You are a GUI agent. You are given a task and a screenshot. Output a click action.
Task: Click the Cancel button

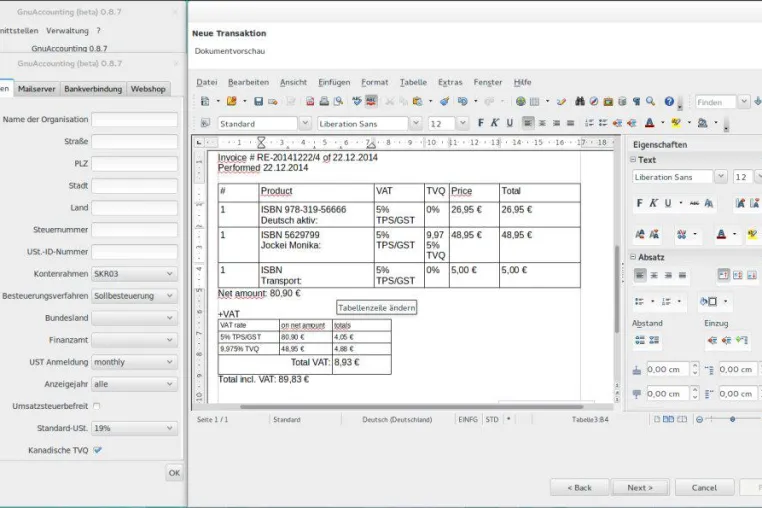pyautogui.click(x=704, y=488)
